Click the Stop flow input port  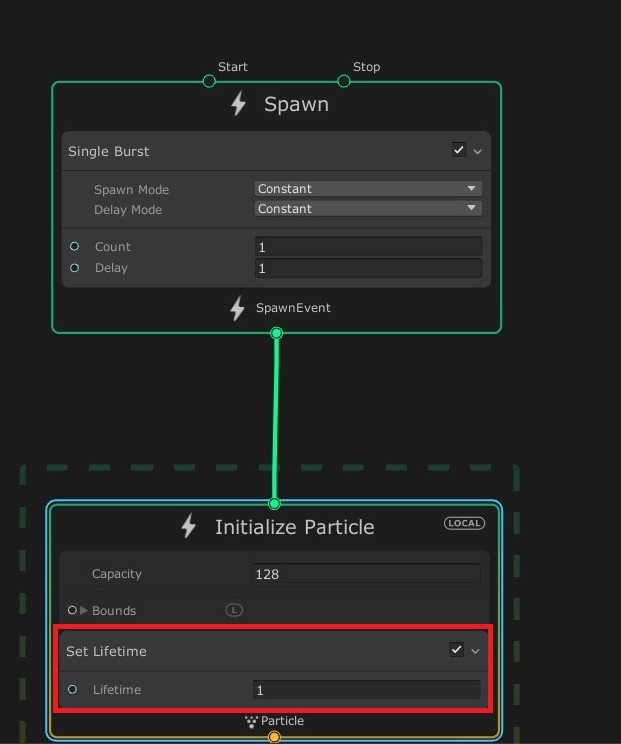(x=343, y=81)
